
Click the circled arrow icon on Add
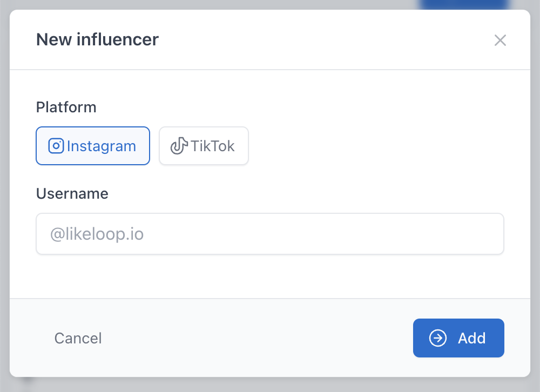coord(437,338)
